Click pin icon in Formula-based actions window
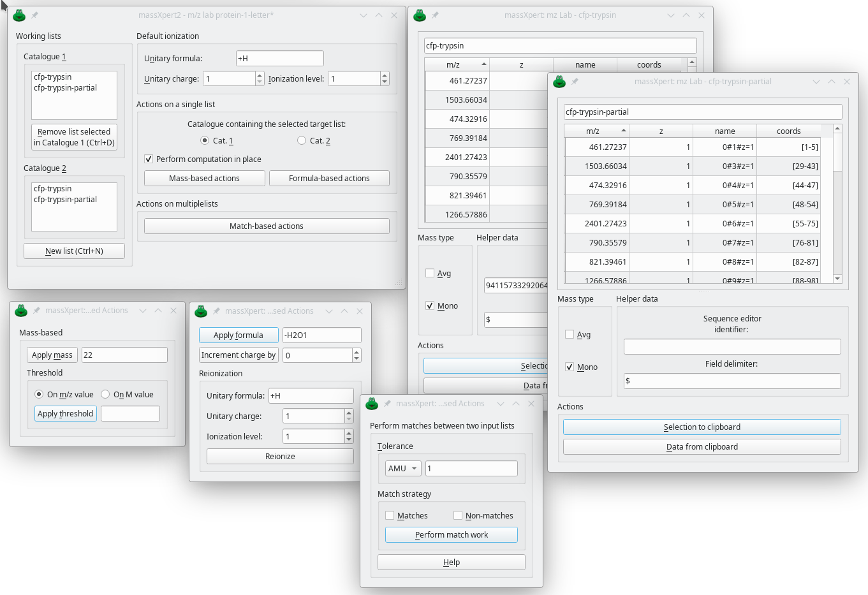The width and height of the screenshot is (868, 595). coord(217,311)
